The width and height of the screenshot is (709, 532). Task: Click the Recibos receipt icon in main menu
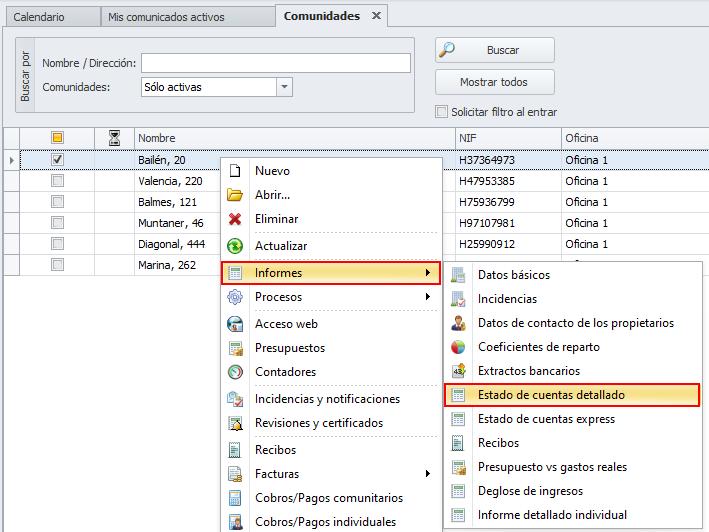point(234,450)
